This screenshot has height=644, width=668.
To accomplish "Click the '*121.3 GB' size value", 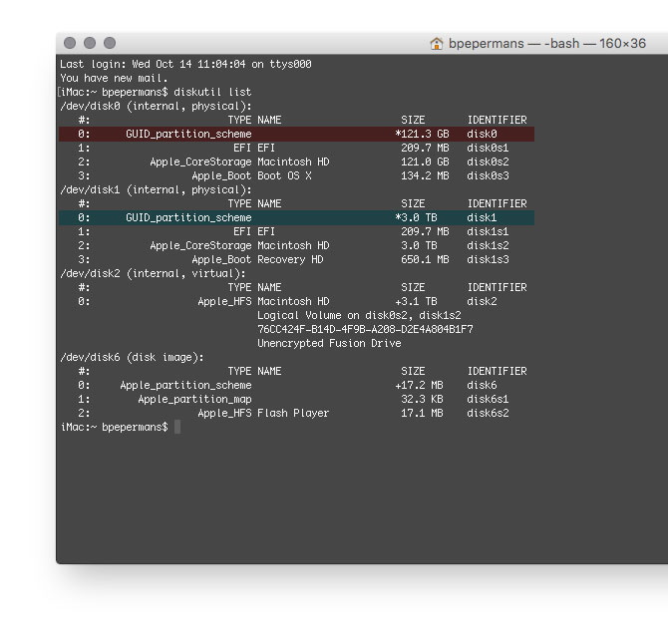I will [x=422, y=134].
